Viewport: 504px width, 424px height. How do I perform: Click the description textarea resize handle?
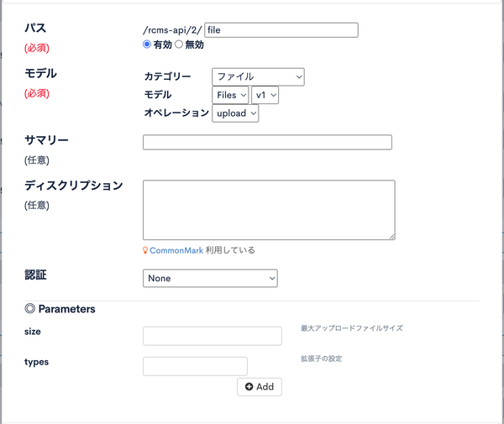(391, 237)
